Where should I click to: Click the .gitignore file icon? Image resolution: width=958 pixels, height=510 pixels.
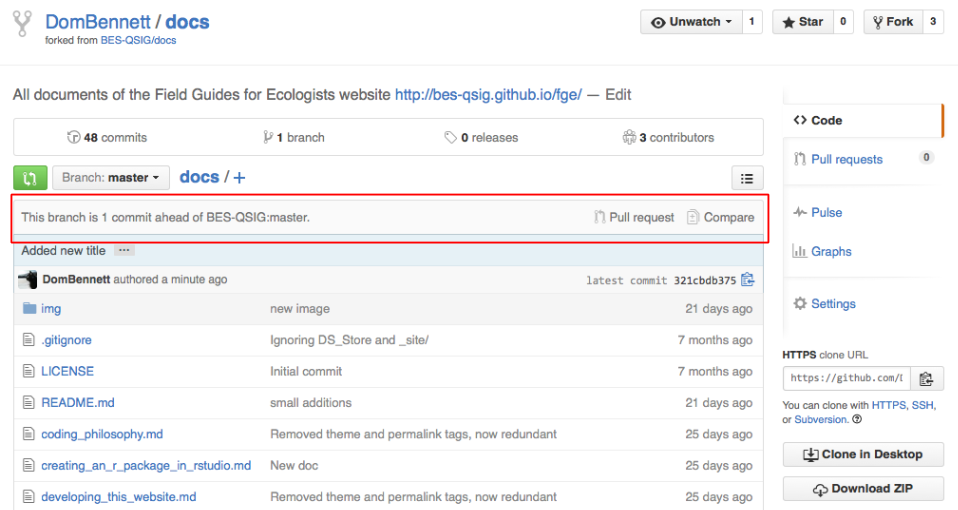pos(28,339)
